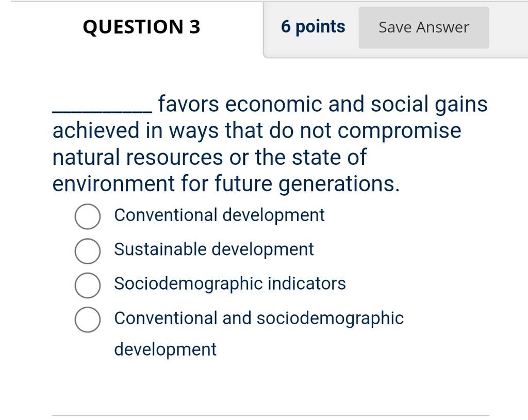Click the Save Answer button

(424, 28)
